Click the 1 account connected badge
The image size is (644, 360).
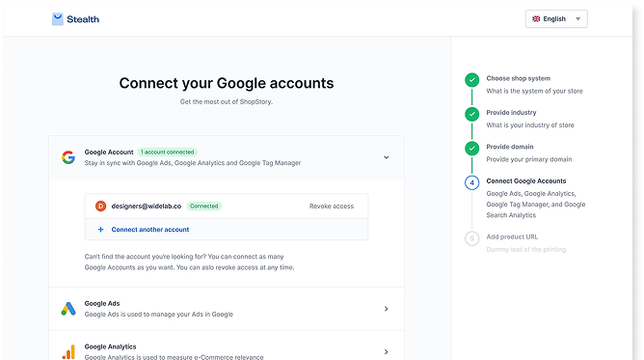pyautogui.click(x=168, y=152)
